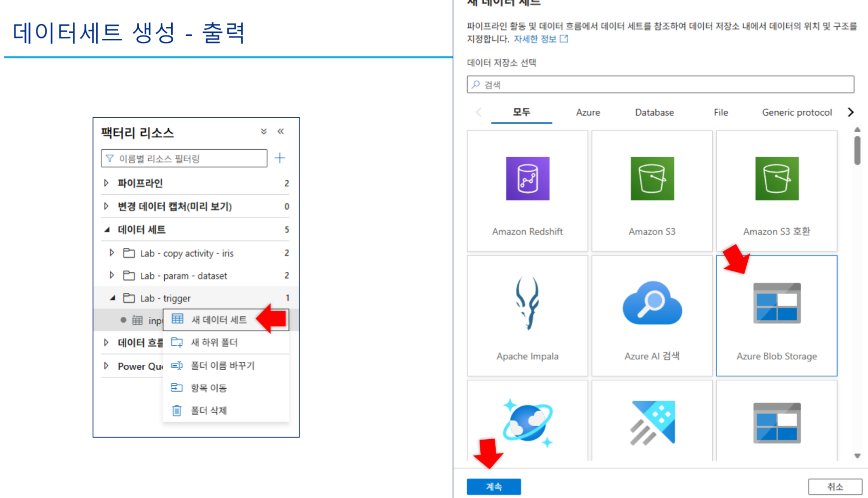Click the 검색 data store search field
The image size is (868, 498).
click(x=660, y=84)
